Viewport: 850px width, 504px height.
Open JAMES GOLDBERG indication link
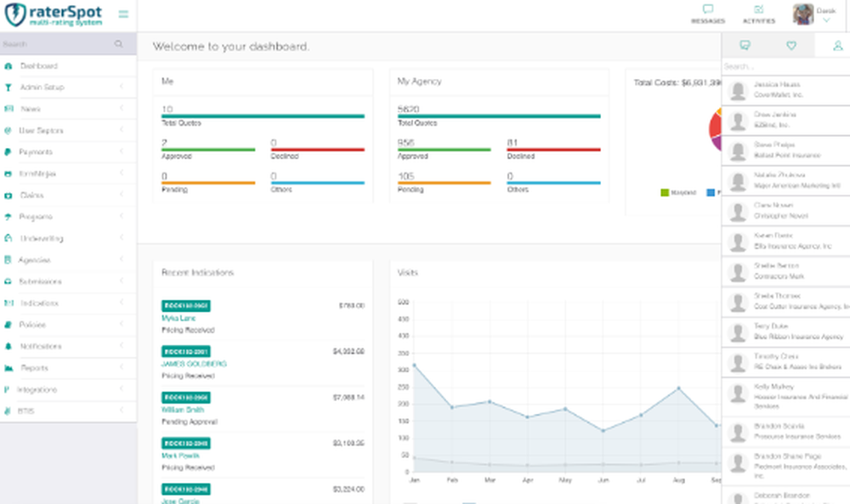click(194, 364)
